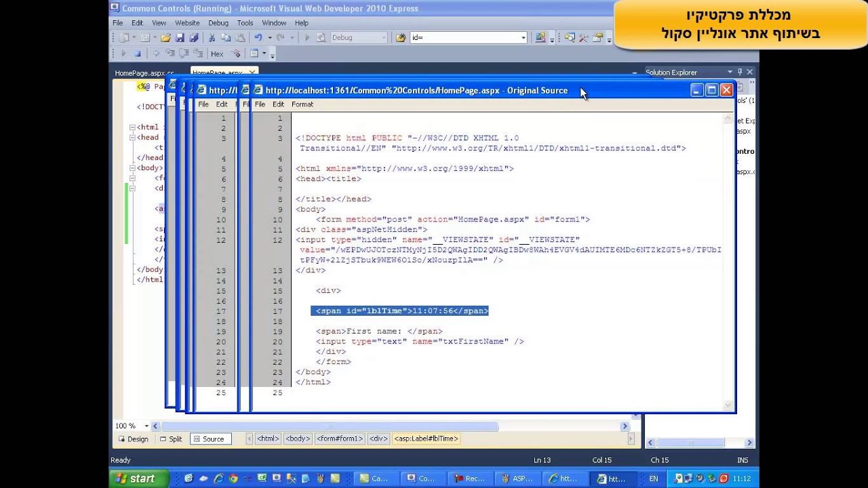The width and height of the screenshot is (868, 488).
Task: Click the Continue debug arrow icon
Action: [x=123, y=54]
